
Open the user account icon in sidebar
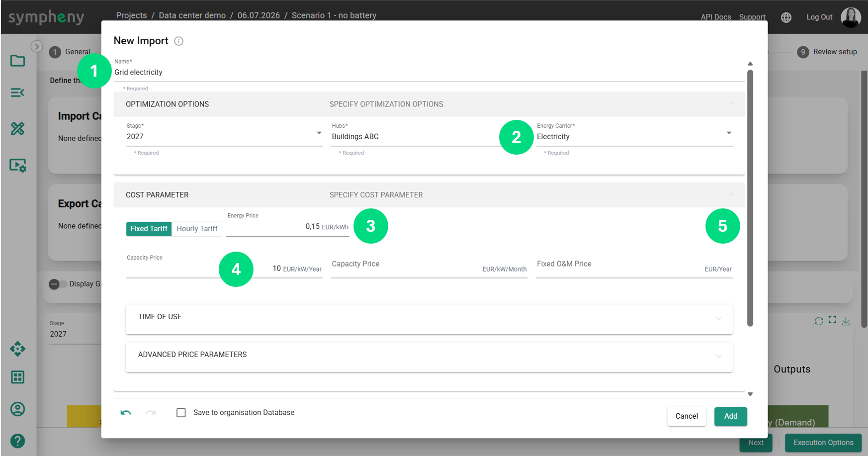click(x=18, y=409)
